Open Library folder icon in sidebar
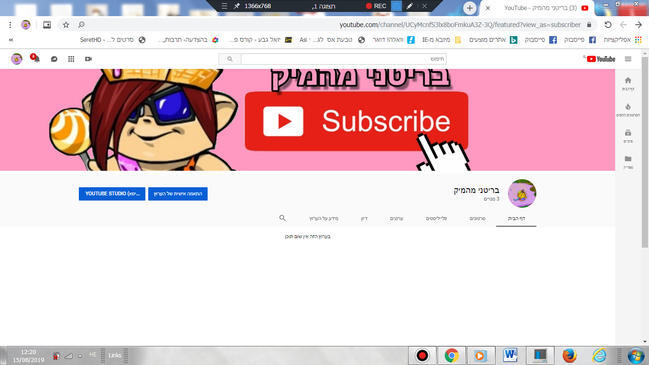The width and height of the screenshot is (649, 365). tap(628, 162)
